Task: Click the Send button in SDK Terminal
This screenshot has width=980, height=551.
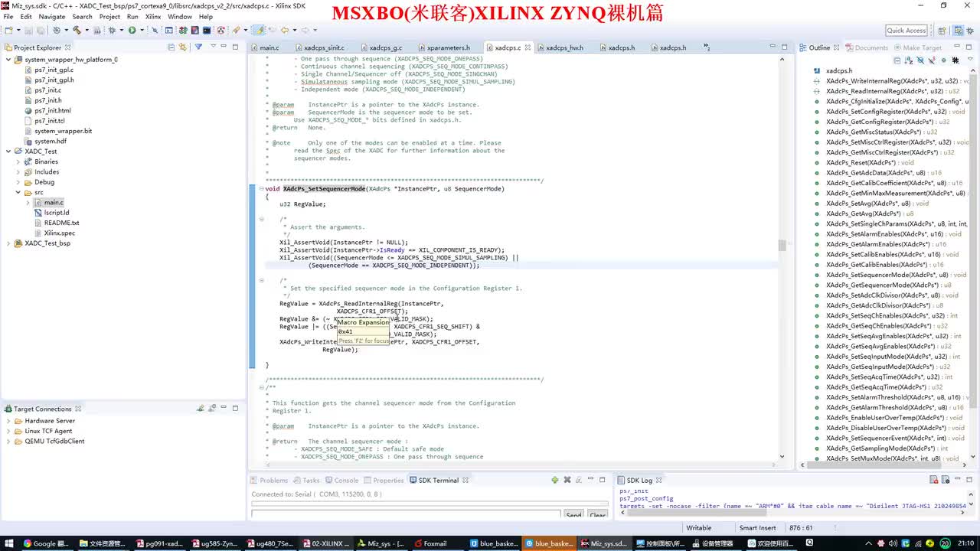Action: coord(573,515)
